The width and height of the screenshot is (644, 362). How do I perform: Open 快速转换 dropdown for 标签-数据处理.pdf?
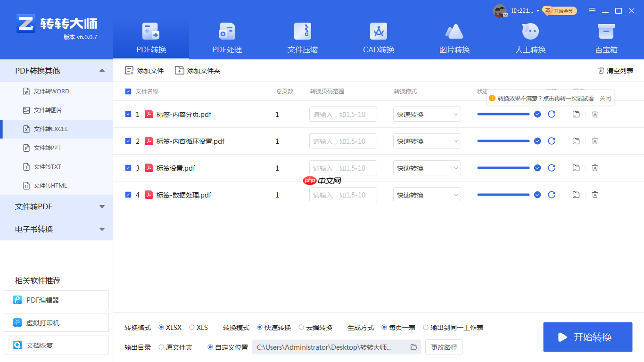tap(427, 195)
